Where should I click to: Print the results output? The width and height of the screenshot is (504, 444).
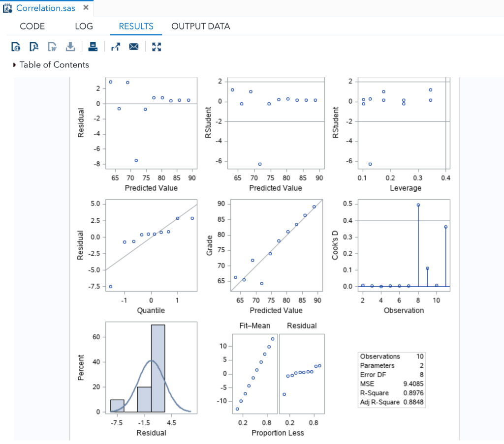click(93, 46)
